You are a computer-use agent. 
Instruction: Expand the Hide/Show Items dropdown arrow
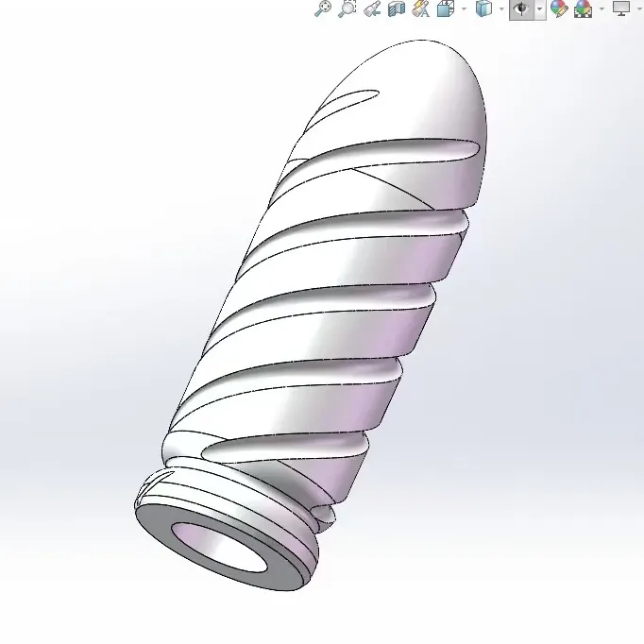540,9
